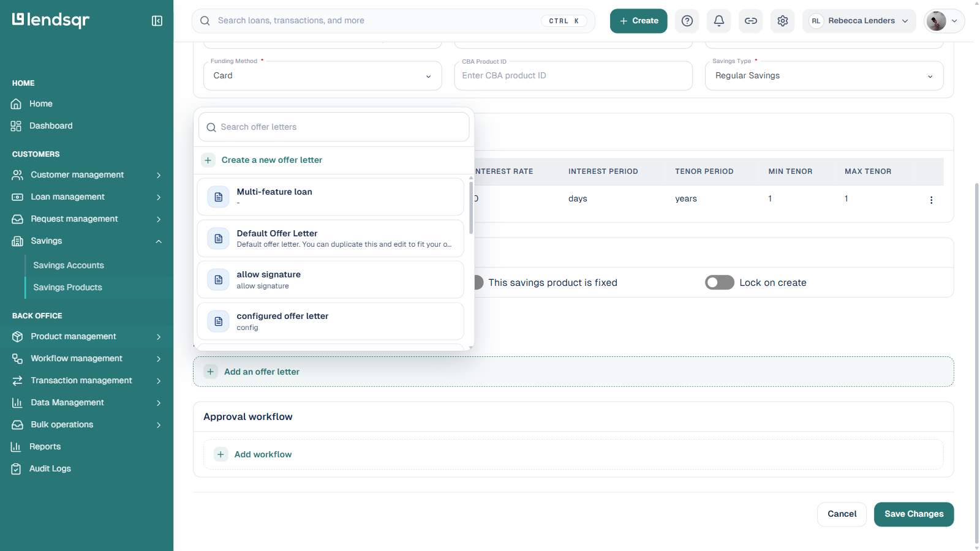This screenshot has width=980, height=551.
Task: Open Savings Products submenu item
Action: click(x=68, y=288)
